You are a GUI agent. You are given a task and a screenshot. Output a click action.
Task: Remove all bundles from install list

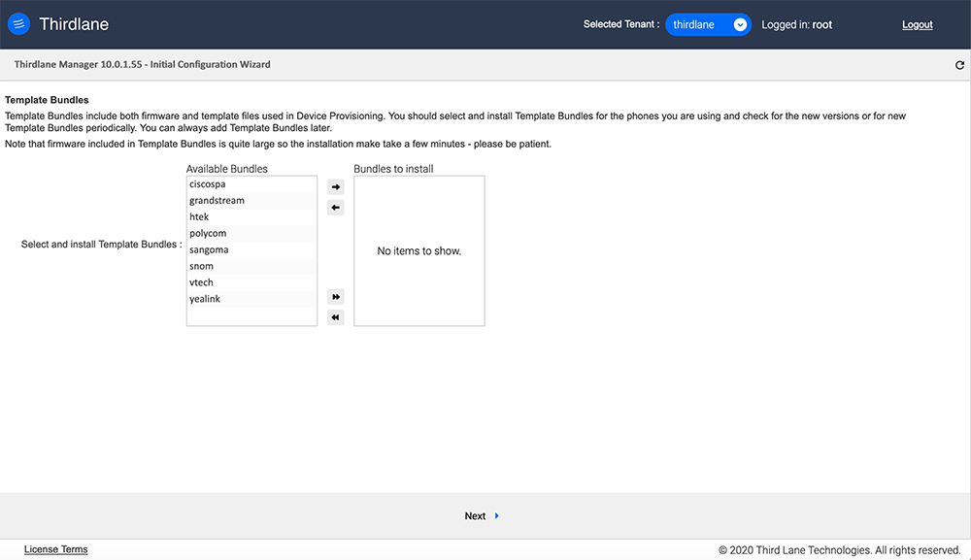click(336, 317)
